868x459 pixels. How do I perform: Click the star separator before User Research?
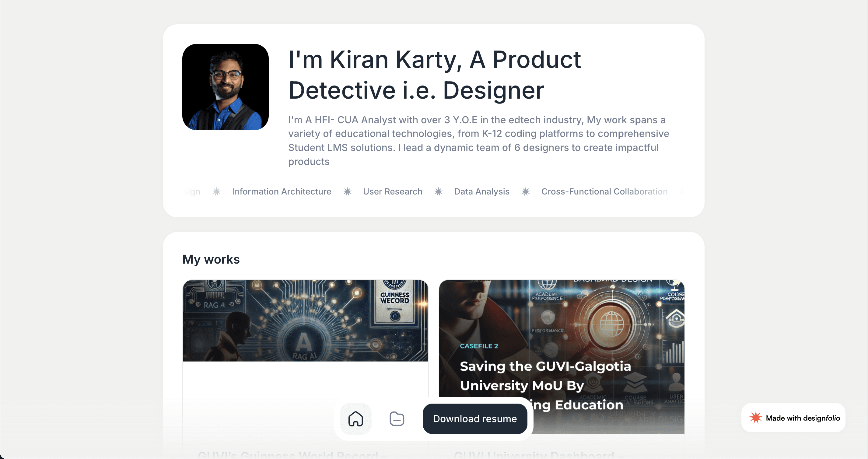pos(347,191)
